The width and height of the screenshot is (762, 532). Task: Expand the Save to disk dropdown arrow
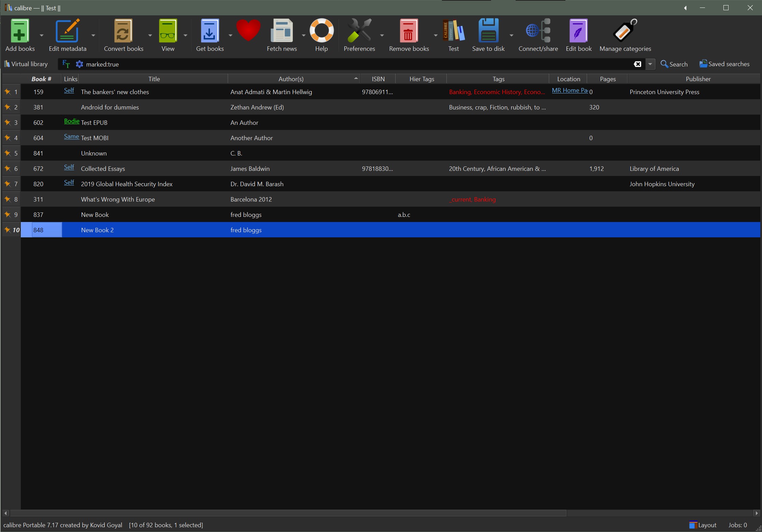point(511,35)
